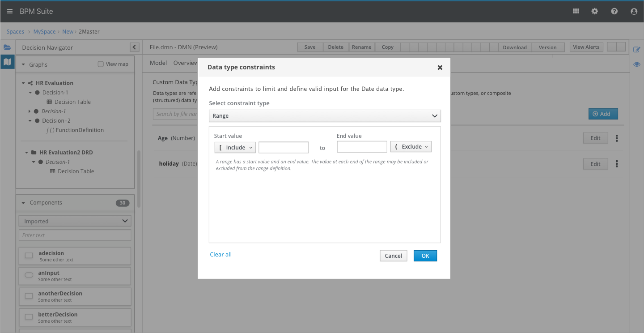Open the user profile icon
The height and width of the screenshot is (333, 644).
coord(634,11)
